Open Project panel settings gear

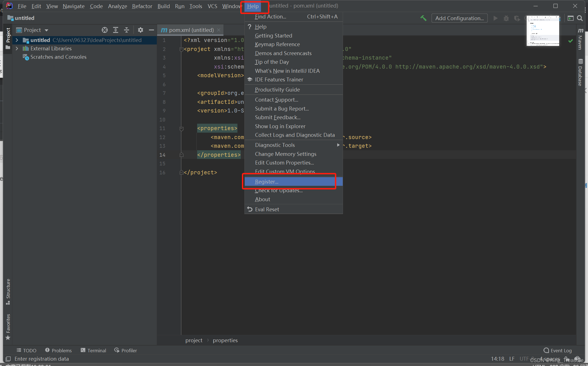tap(141, 30)
